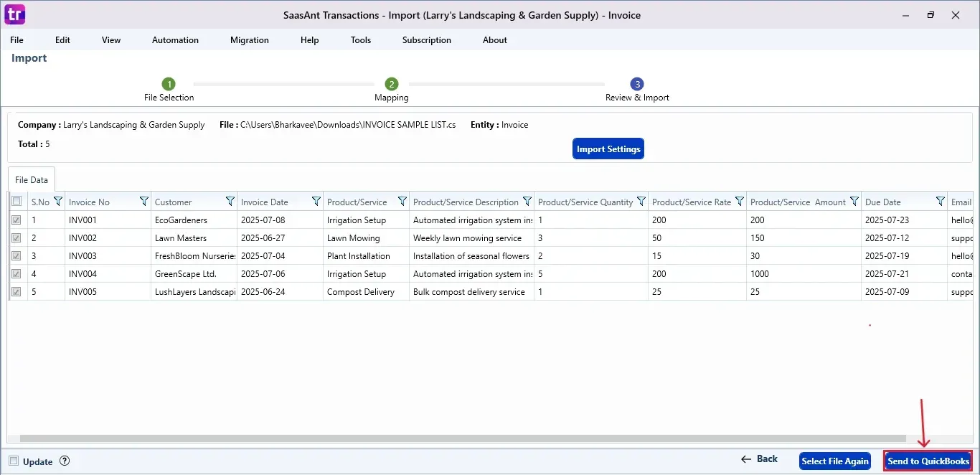This screenshot has height=475, width=980.
Task: Uncheck the row for INV002
Action: pyautogui.click(x=17, y=238)
